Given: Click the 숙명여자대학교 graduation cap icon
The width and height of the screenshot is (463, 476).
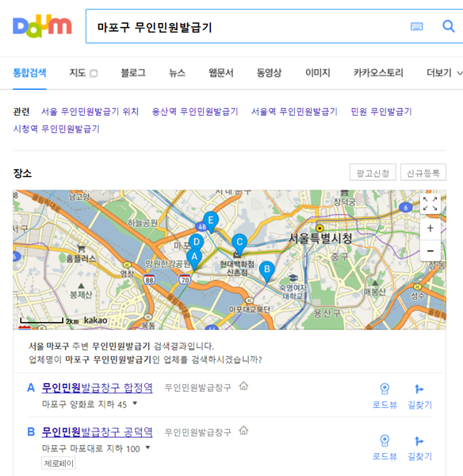Looking at the screenshot, I should click(293, 278).
